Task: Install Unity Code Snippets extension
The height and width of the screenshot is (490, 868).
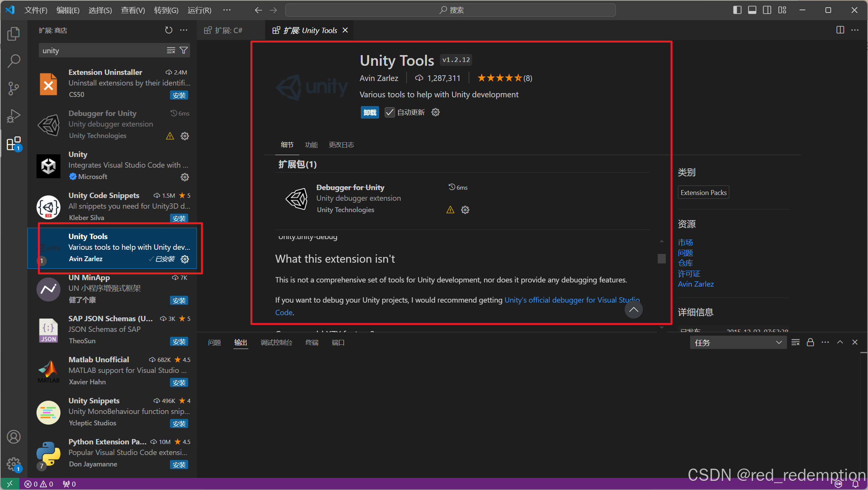Action: (179, 219)
